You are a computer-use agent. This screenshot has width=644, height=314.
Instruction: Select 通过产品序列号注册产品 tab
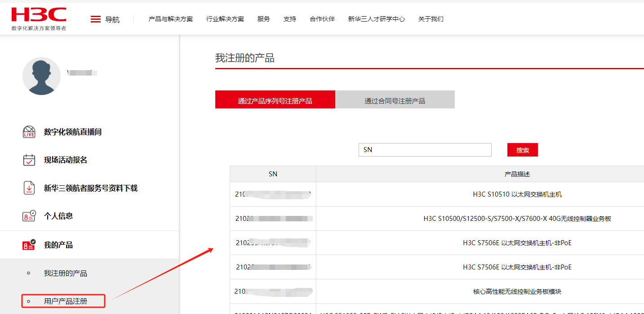click(x=275, y=99)
